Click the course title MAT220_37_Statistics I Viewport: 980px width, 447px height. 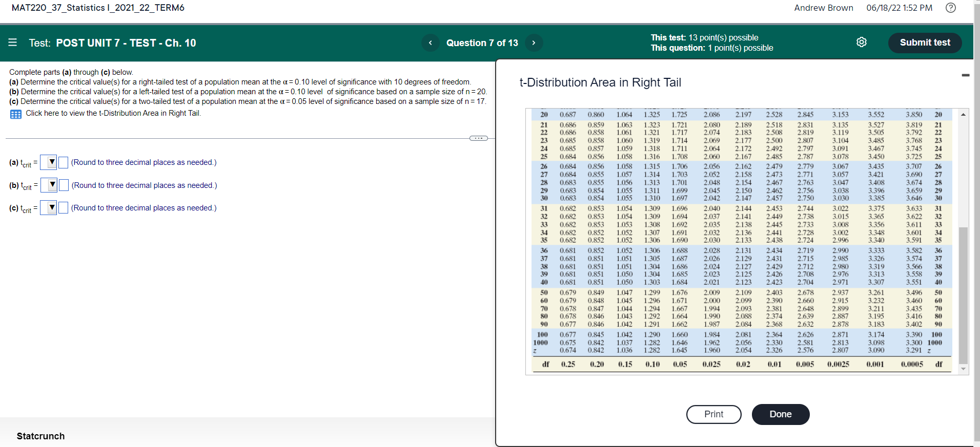[x=98, y=8]
